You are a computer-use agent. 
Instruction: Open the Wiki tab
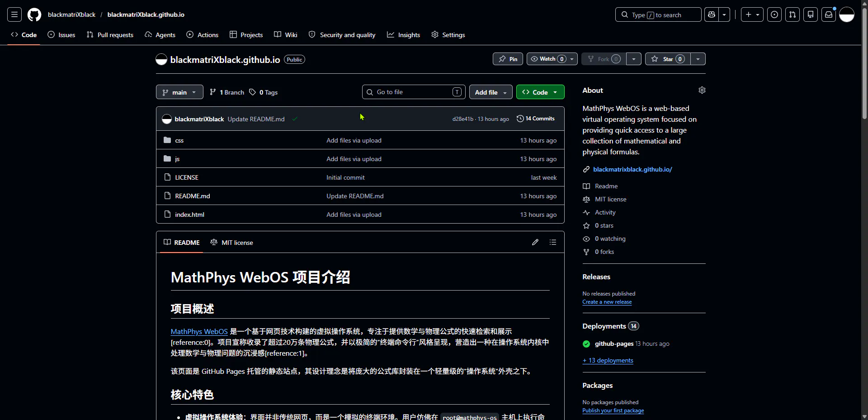[286, 35]
